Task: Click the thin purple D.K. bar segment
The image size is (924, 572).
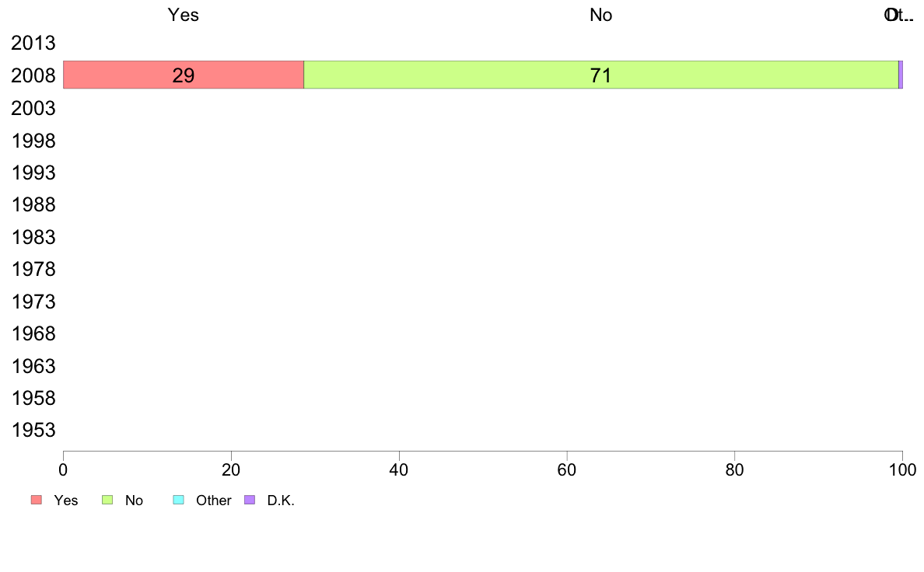Action: click(901, 75)
